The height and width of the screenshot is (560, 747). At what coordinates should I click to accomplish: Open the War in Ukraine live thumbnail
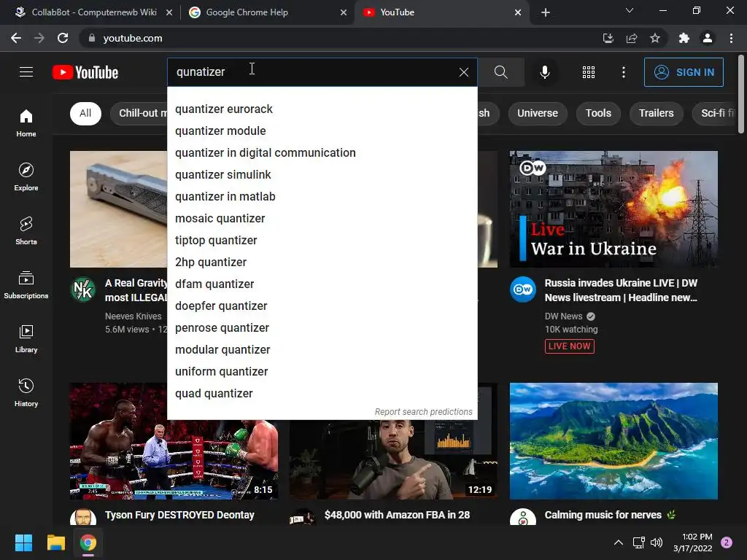[614, 209]
